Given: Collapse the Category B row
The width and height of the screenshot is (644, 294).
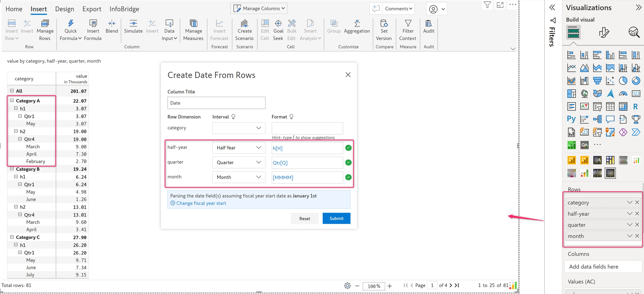Looking at the screenshot, I should pyautogui.click(x=12, y=169).
